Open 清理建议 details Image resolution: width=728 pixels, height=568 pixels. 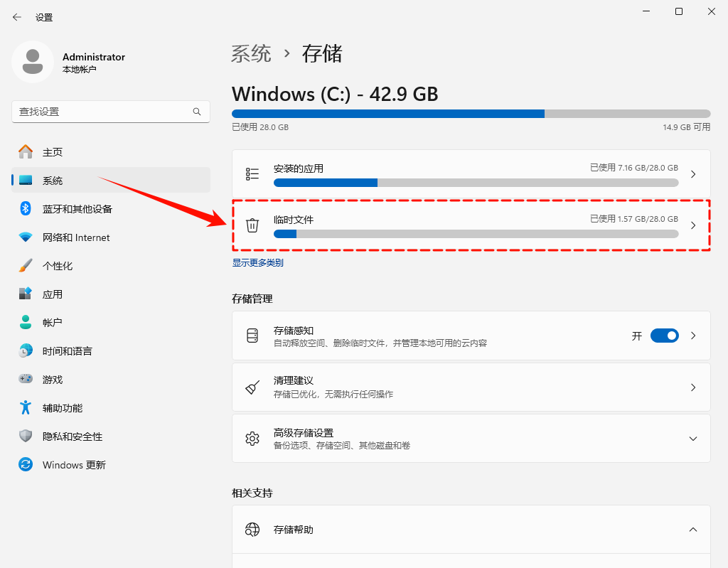coord(471,387)
